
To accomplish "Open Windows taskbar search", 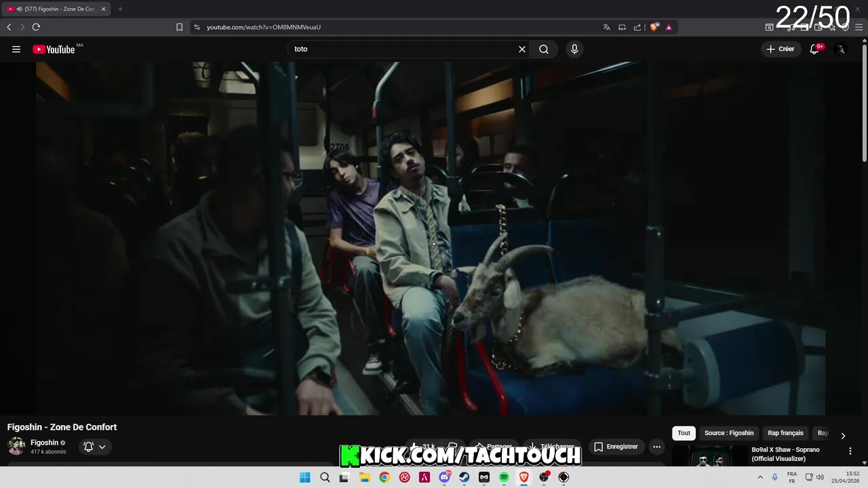I will 325,477.
